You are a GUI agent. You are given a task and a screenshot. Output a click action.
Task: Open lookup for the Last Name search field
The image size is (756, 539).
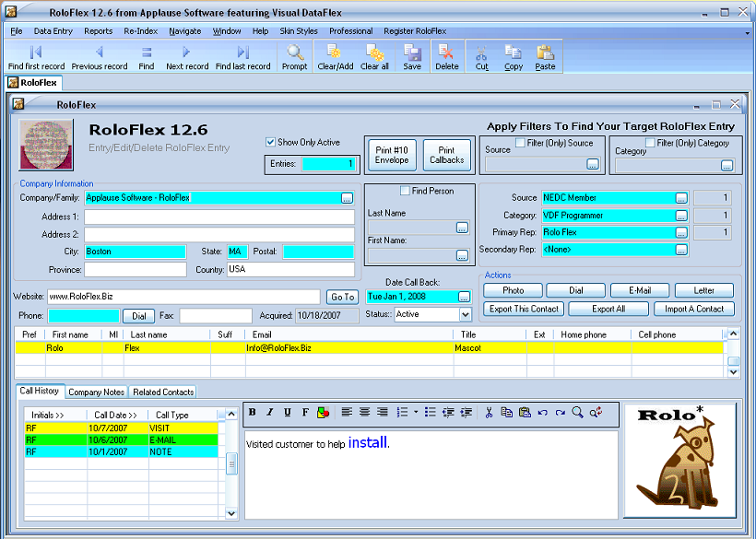pyautogui.click(x=462, y=228)
